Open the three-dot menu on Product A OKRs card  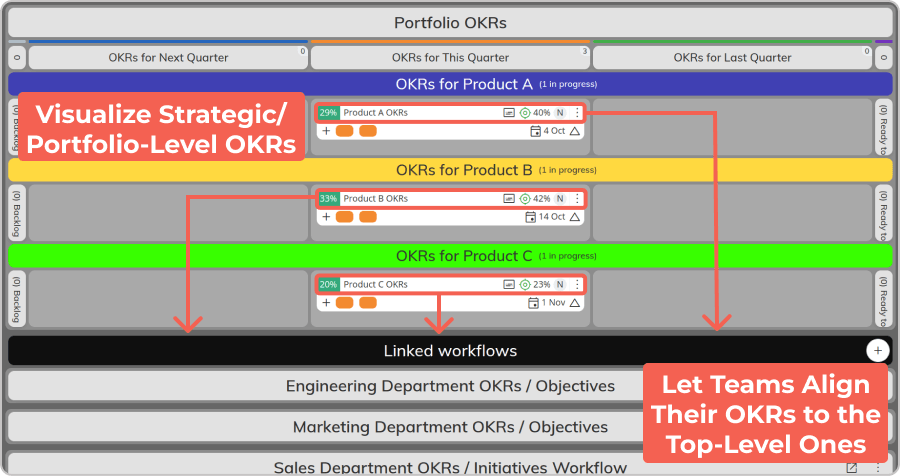577,113
